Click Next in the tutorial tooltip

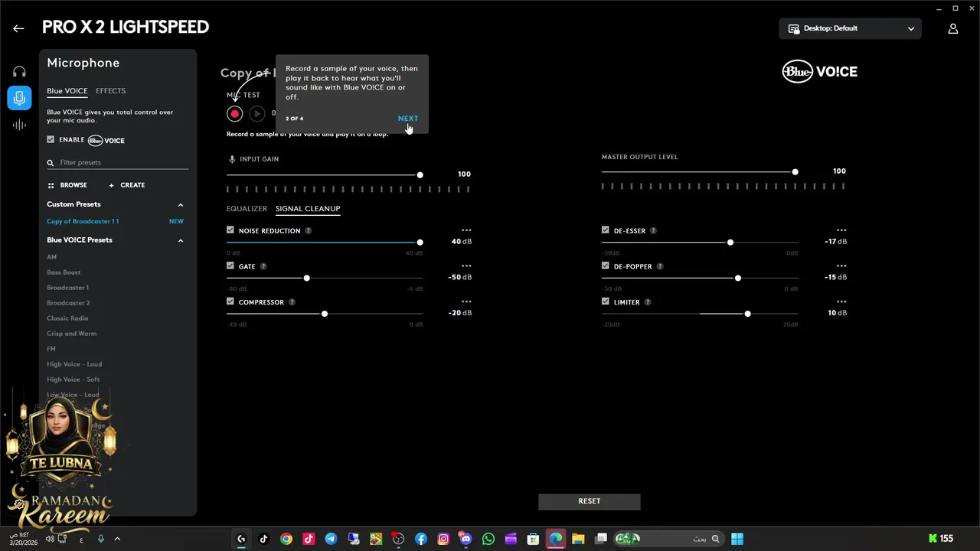pos(408,119)
